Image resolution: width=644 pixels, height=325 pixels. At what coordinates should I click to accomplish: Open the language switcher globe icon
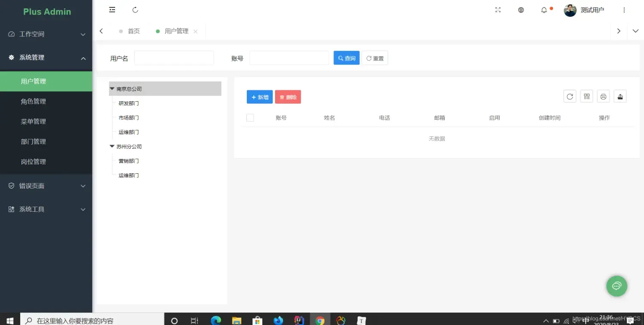click(x=521, y=9)
